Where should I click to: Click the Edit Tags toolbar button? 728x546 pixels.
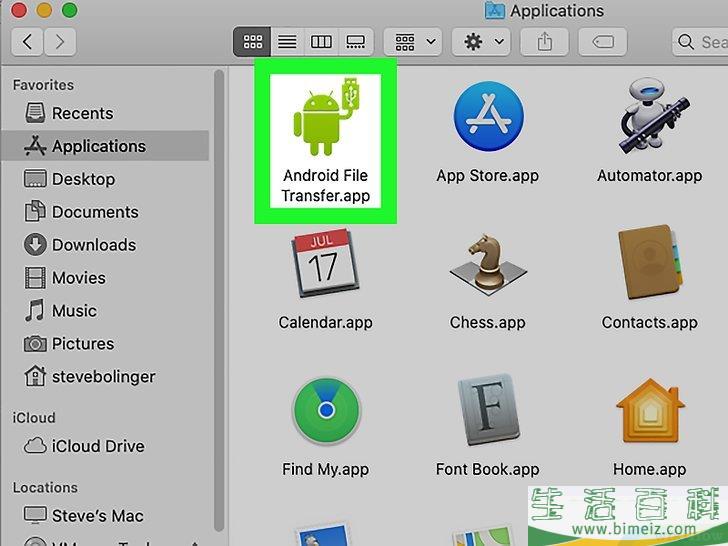pyautogui.click(x=603, y=42)
